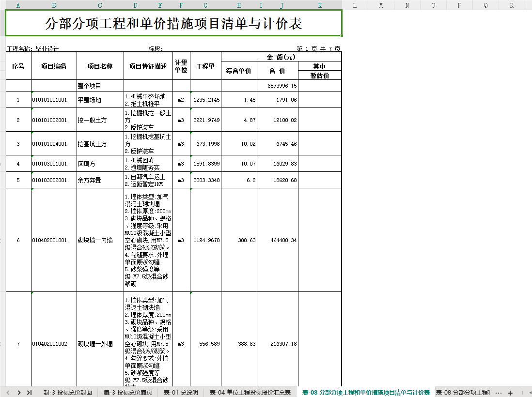
Task: Select the total price 464400.34
Action: click(278, 240)
